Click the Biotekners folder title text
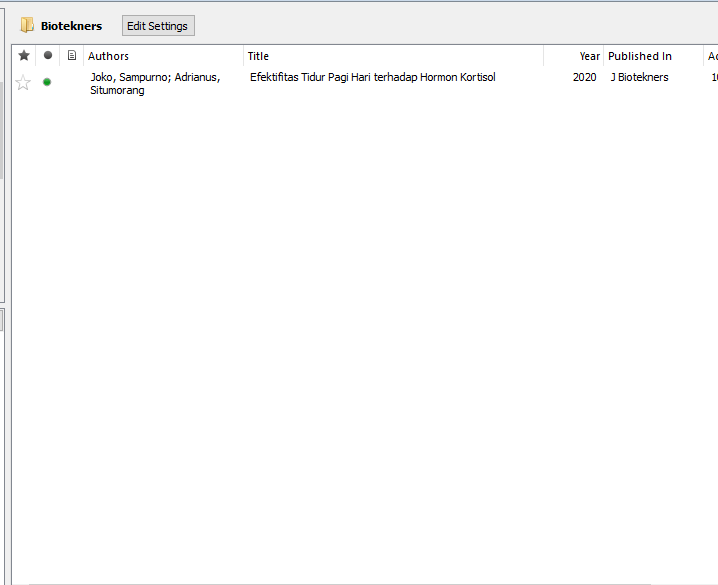 71,26
